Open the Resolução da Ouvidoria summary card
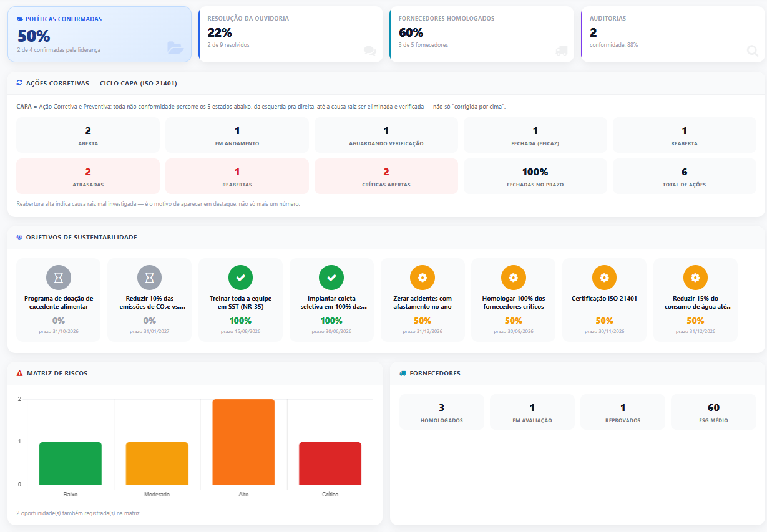Viewport: 767px width, 532px height. point(290,34)
